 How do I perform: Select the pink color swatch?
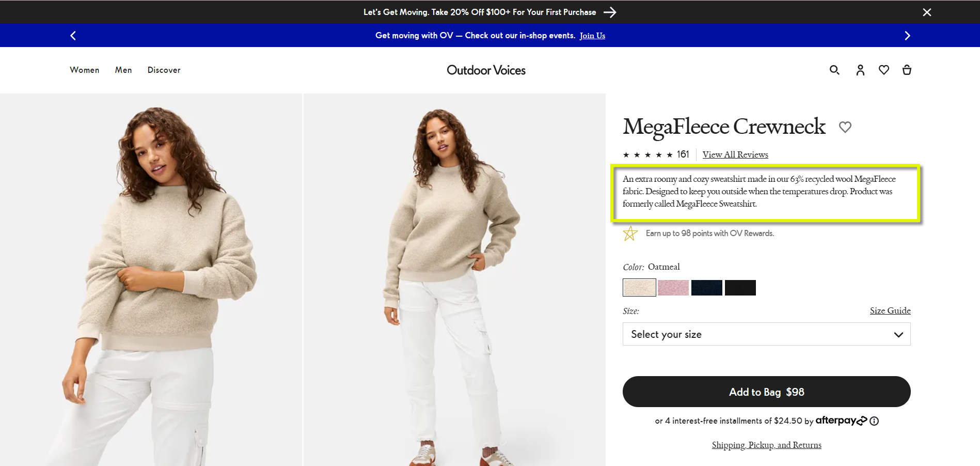[x=673, y=288]
